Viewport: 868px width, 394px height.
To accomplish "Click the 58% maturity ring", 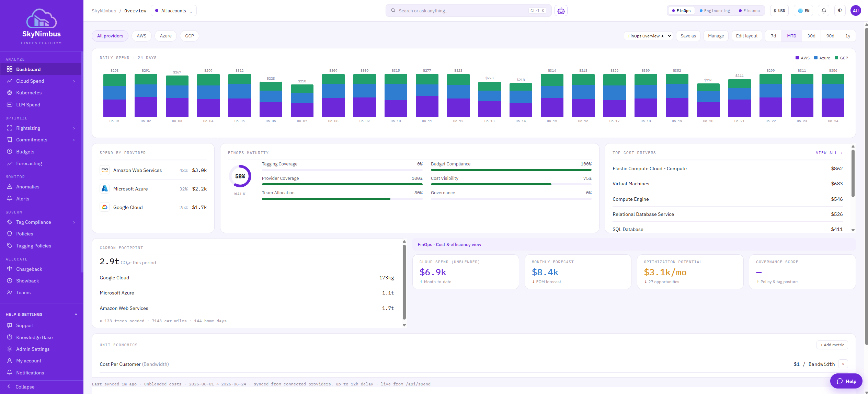I will pyautogui.click(x=240, y=176).
